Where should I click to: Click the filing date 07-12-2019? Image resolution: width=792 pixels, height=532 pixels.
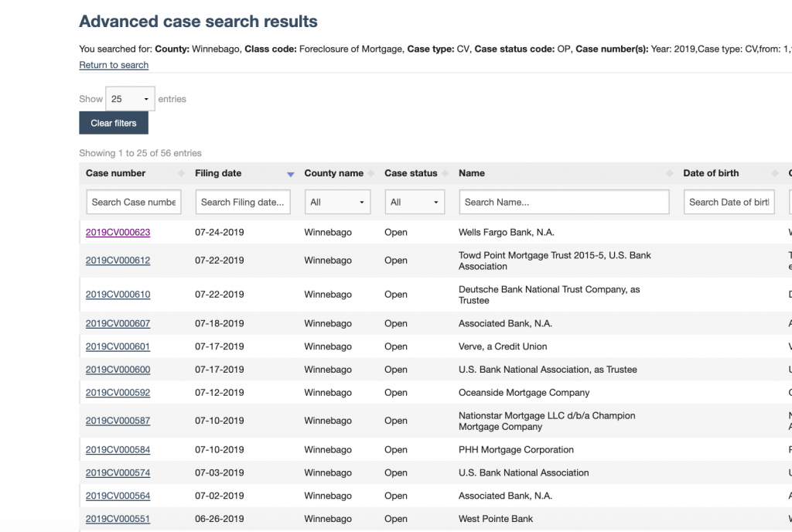point(219,393)
